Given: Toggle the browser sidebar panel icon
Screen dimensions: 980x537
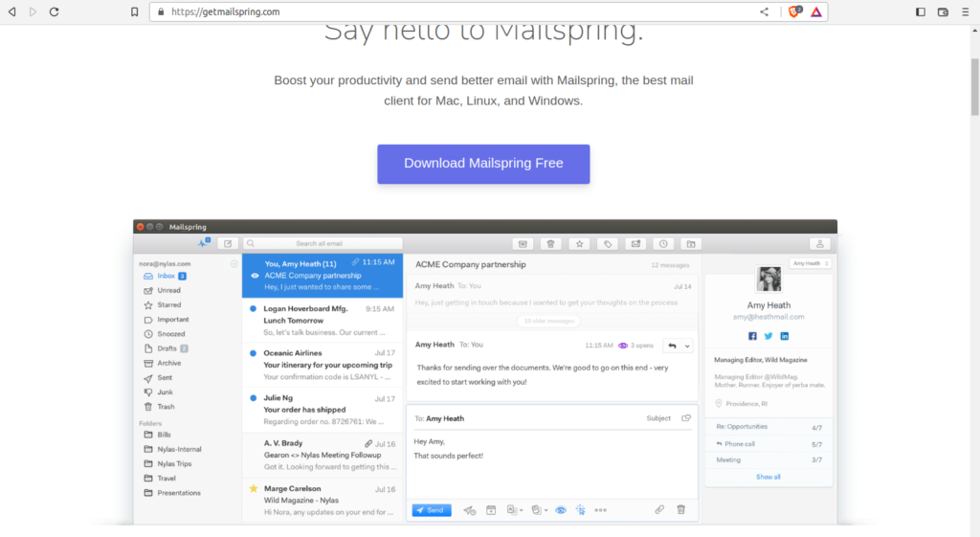Looking at the screenshot, I should [921, 11].
